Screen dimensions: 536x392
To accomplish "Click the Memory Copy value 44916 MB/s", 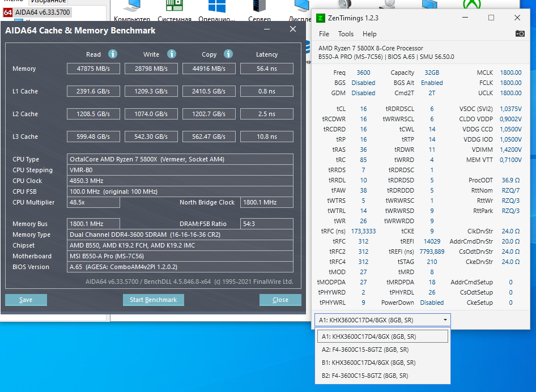I will tap(209, 69).
